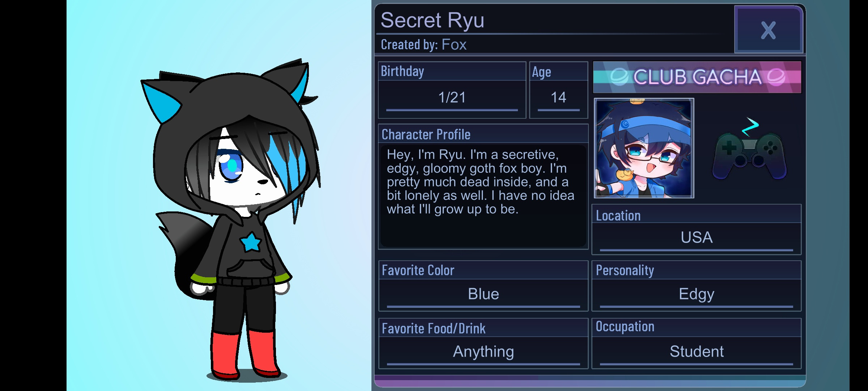
Task: Open the Club Gacha banner
Action: tap(697, 77)
